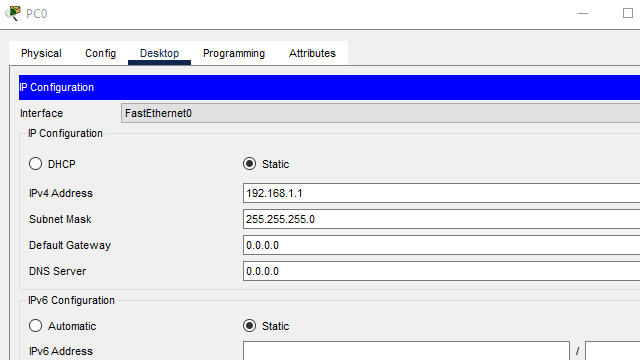
Task: Click the Packet Tracer PC0 window icon
Action: coord(13,13)
